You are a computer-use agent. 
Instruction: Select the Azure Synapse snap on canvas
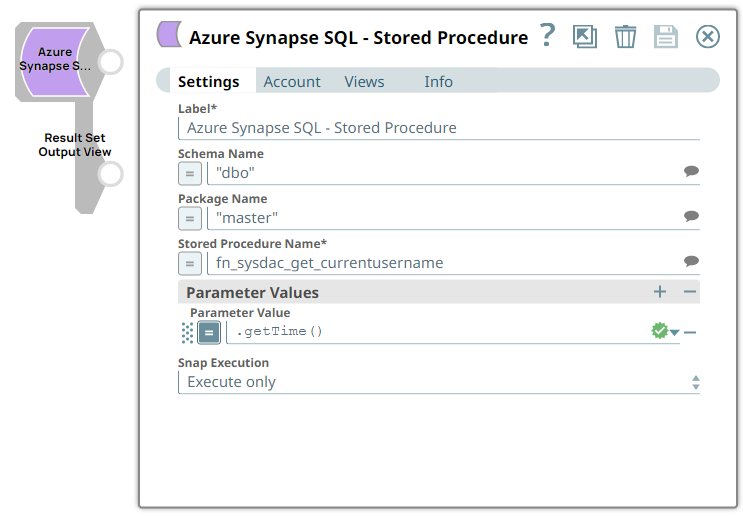pos(56,62)
